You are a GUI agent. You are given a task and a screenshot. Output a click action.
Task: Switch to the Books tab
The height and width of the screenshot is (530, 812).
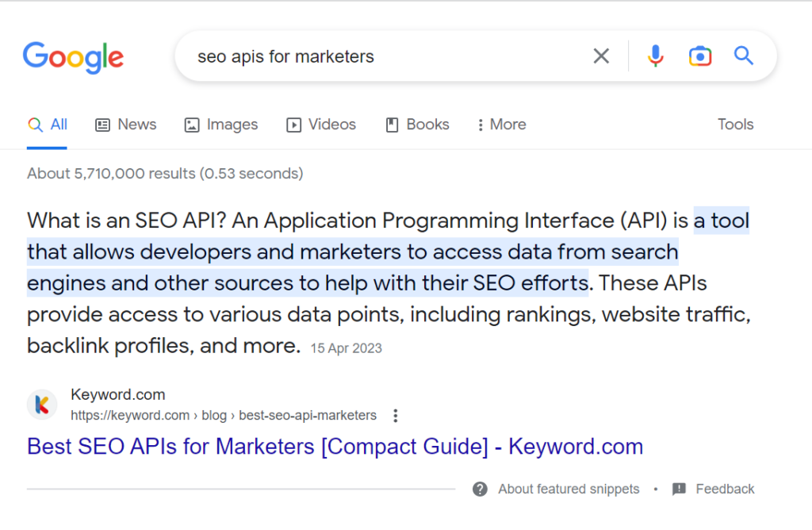(x=417, y=125)
